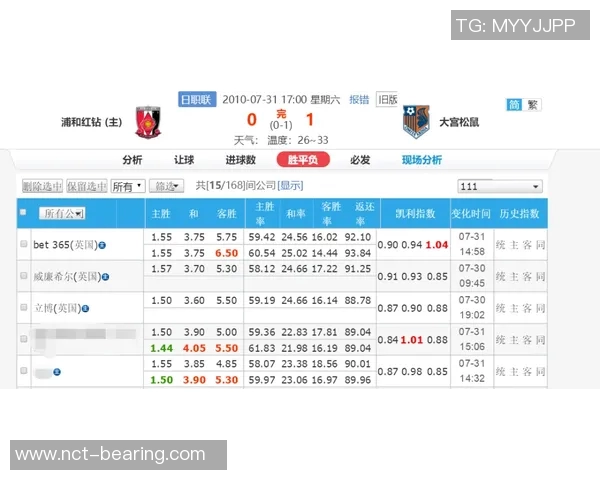Viewport: 600px width, 480px height.
Task: Switch to the 让球 tab
Action: click(x=184, y=160)
